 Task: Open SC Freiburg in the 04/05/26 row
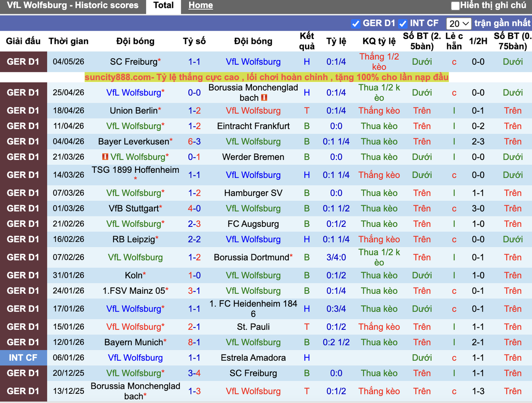[x=134, y=62]
